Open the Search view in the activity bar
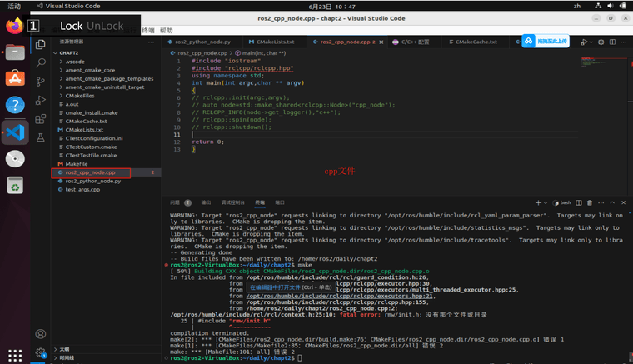Image resolution: width=633 pixels, height=364 pixels. click(40, 63)
